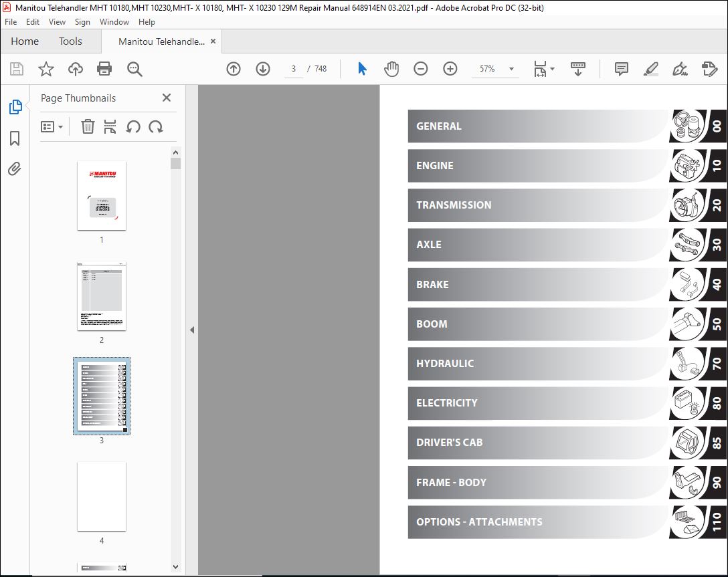Open the Page Thumbnails sidebar icon
Image resolution: width=728 pixels, height=577 pixels.
[x=15, y=107]
